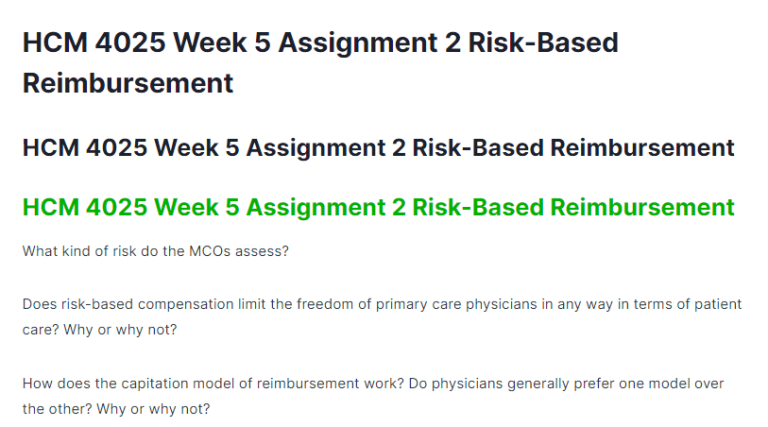Click the 'the other? Why or why not?' line
This screenshot has width=768, height=427.
pos(116,409)
